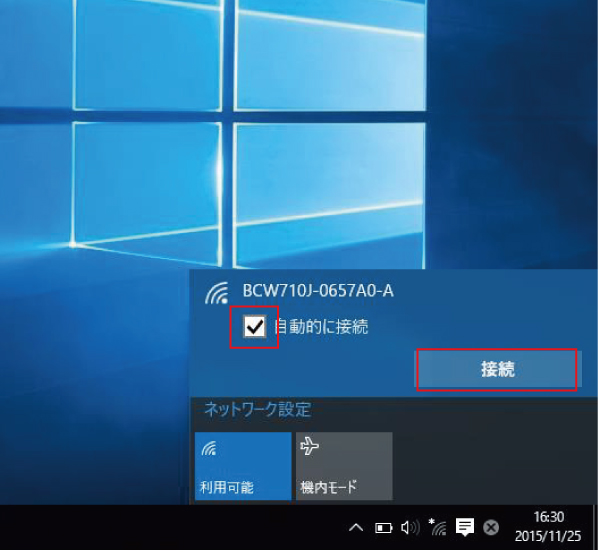Click the 接続 button
600x552 pixels.
point(497,370)
